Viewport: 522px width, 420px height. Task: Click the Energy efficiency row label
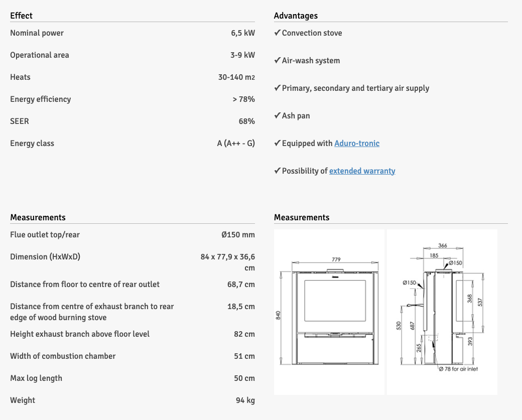pos(41,99)
